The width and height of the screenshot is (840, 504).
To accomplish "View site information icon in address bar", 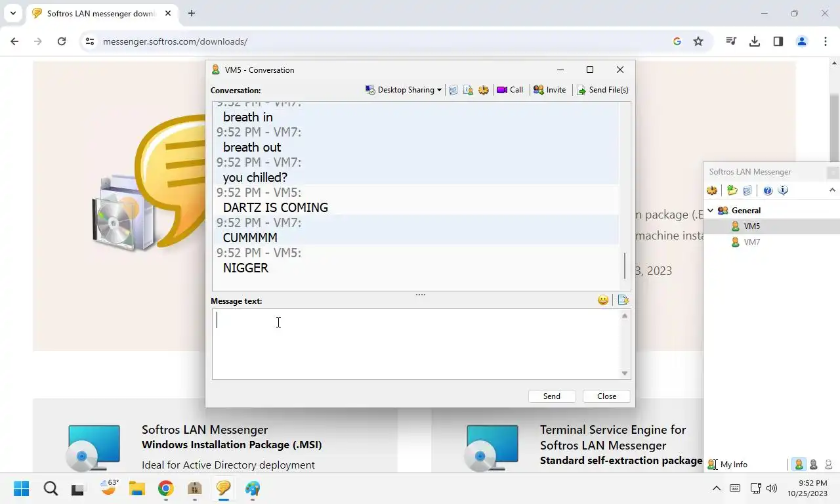I will click(x=90, y=41).
